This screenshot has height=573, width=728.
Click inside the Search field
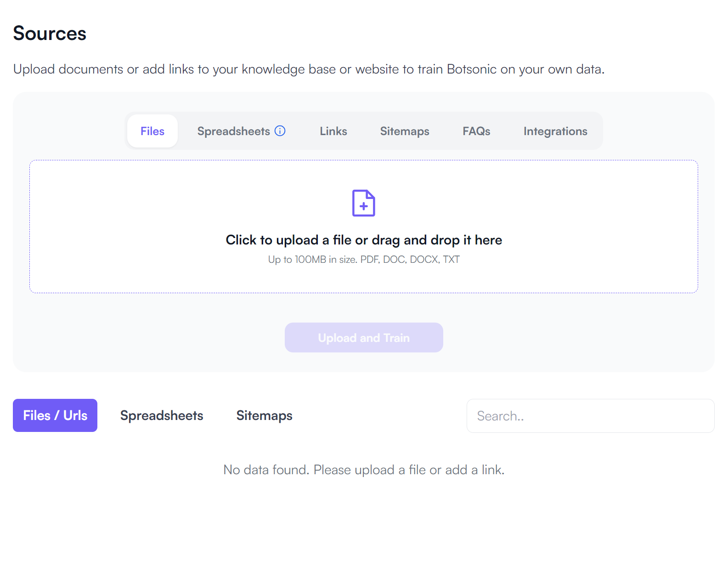click(590, 415)
